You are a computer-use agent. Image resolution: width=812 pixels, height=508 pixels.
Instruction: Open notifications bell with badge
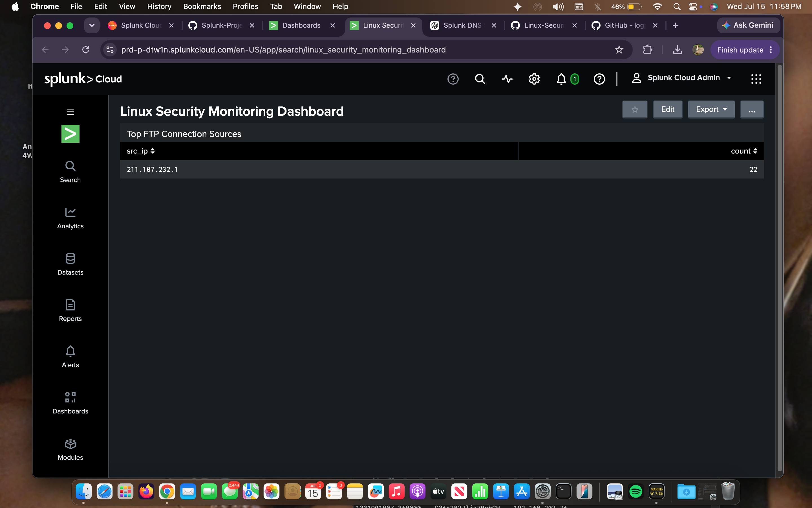click(x=567, y=79)
